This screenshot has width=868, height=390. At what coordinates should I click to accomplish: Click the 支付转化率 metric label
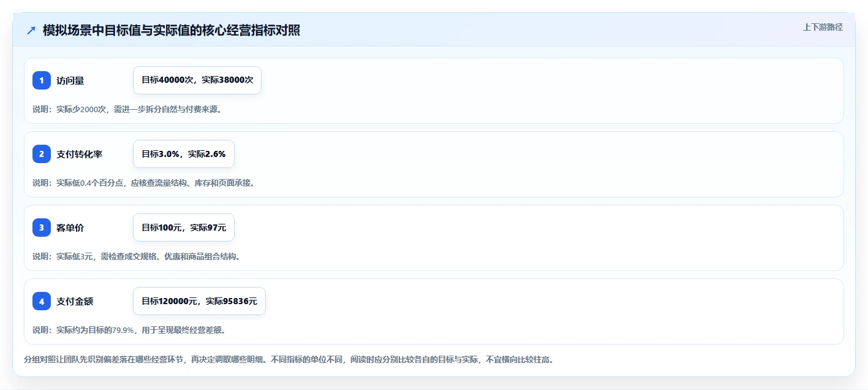tap(80, 154)
